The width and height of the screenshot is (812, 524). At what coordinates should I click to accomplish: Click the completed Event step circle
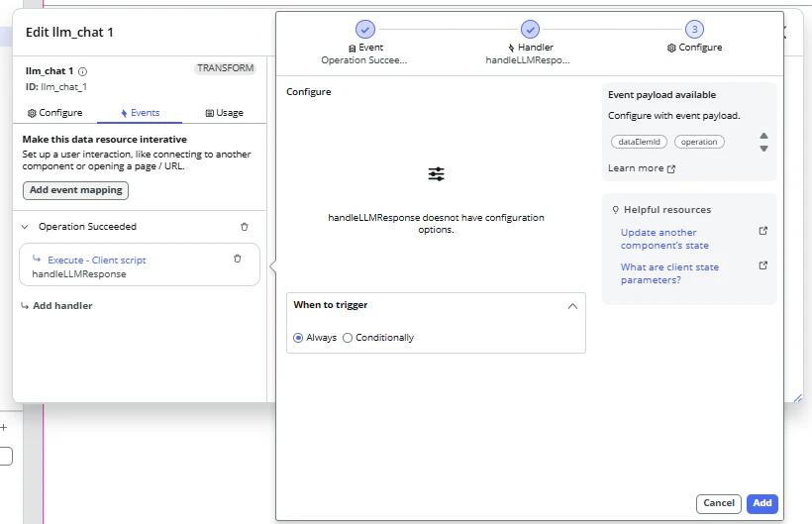pos(365,30)
